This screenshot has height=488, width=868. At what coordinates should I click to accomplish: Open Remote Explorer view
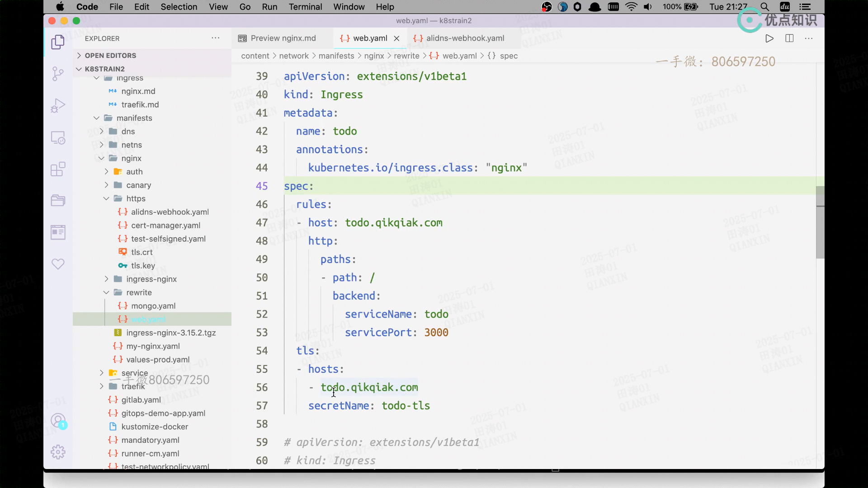tap(58, 137)
